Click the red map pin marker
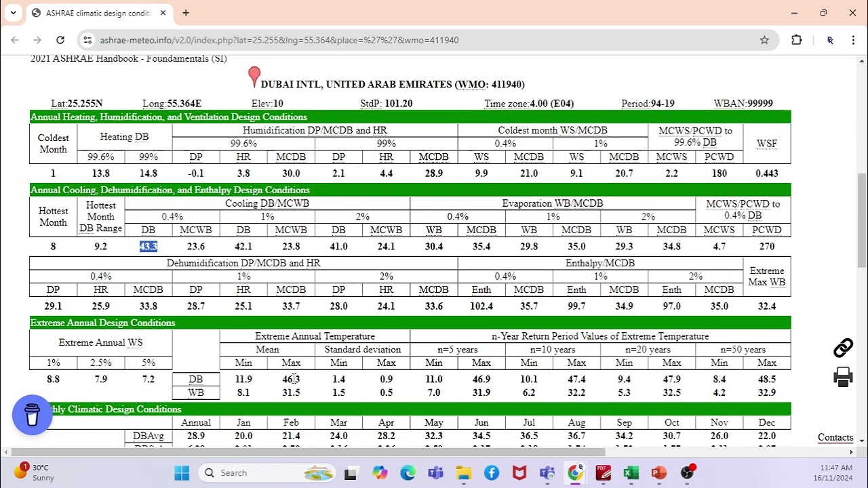Image resolution: width=868 pixels, height=488 pixels. [254, 77]
